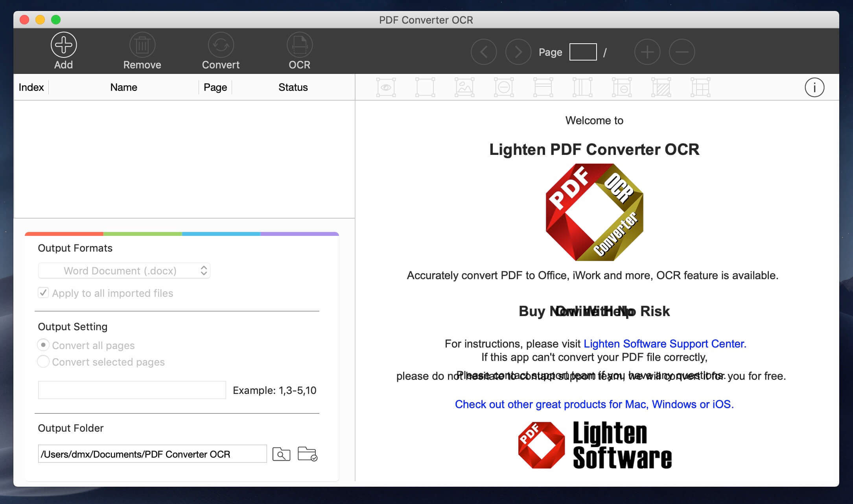The image size is (853, 504).
Task: Click the Page column header
Action: [x=215, y=87]
